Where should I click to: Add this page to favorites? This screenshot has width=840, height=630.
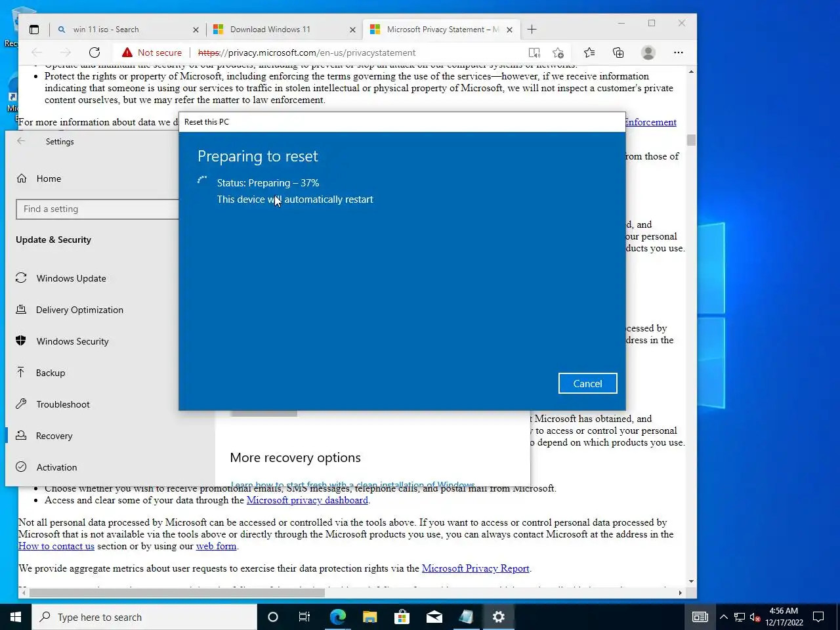click(x=558, y=52)
